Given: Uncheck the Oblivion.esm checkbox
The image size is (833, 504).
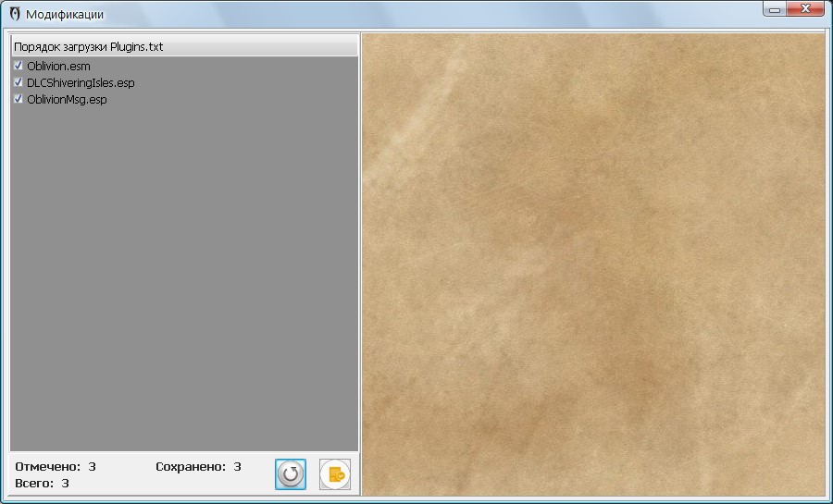Looking at the screenshot, I should (x=19, y=66).
